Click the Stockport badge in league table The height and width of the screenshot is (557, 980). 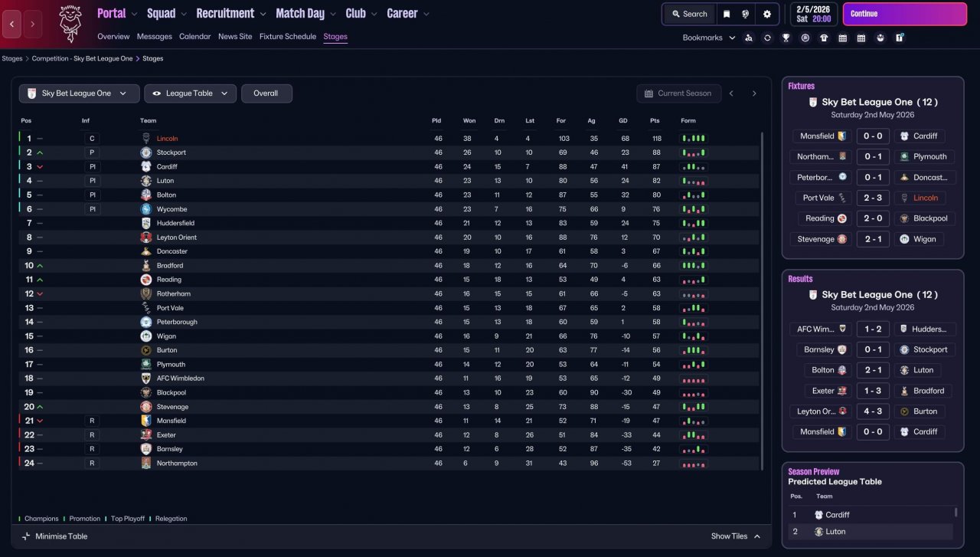click(146, 152)
